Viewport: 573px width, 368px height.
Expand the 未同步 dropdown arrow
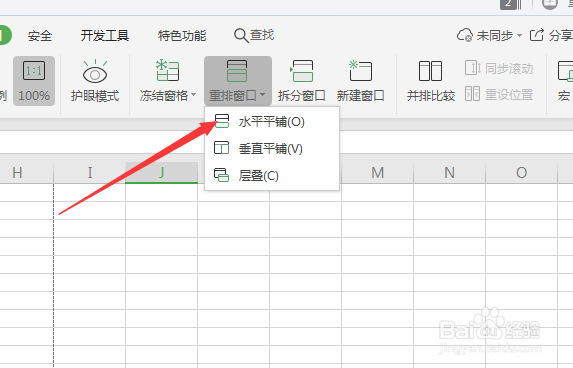pyautogui.click(x=519, y=36)
